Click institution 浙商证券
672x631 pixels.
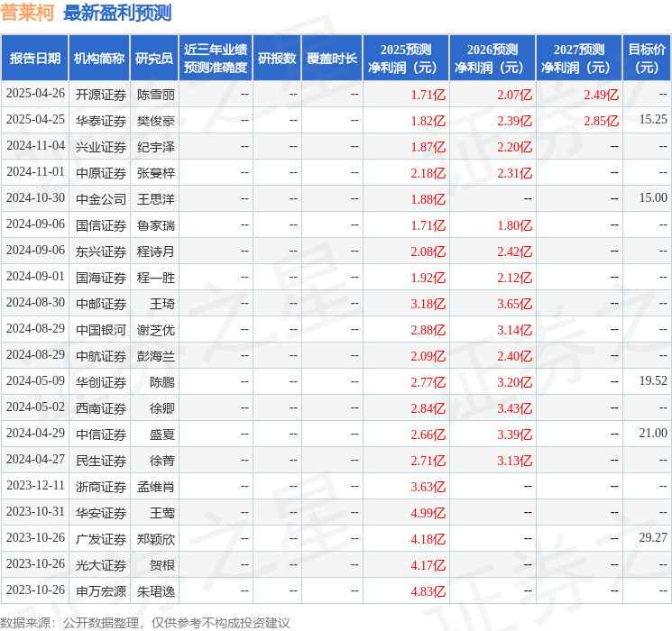101,487
